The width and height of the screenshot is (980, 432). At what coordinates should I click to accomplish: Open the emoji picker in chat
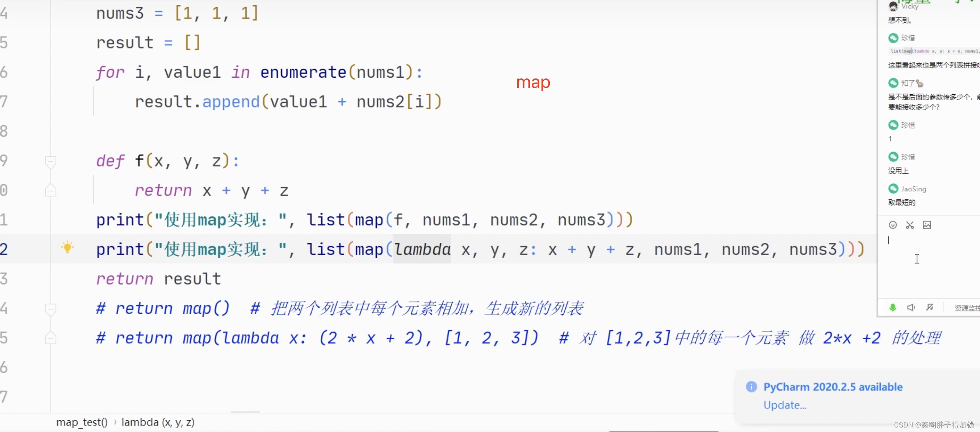892,225
